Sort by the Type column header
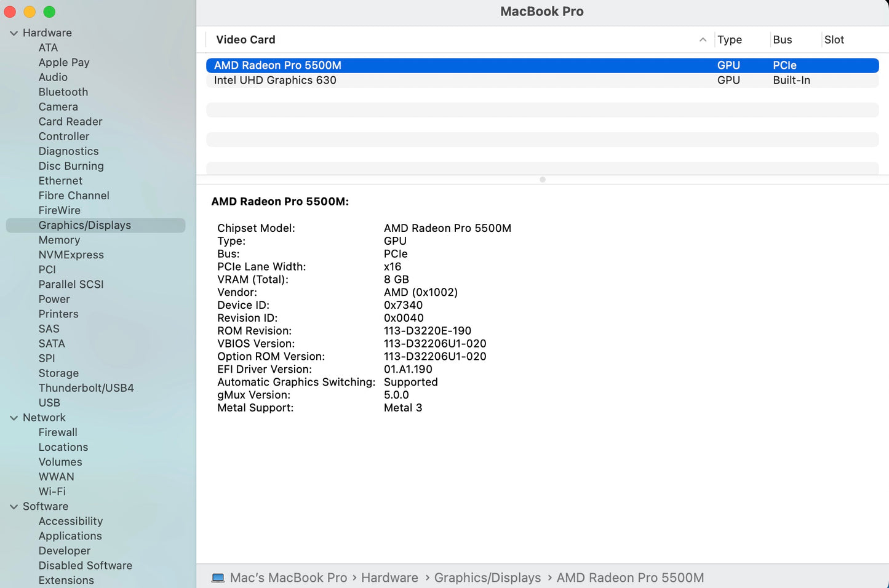 pyautogui.click(x=730, y=40)
